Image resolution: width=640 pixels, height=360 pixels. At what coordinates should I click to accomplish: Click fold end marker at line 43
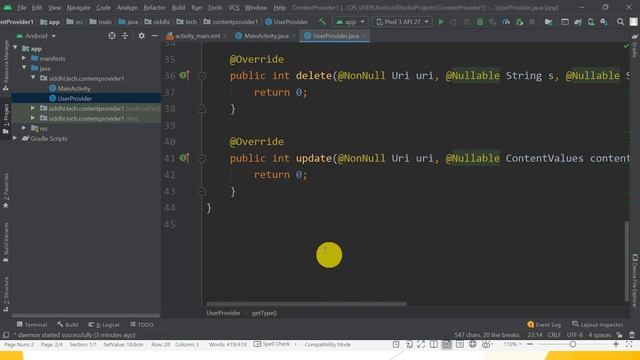pos(202,191)
